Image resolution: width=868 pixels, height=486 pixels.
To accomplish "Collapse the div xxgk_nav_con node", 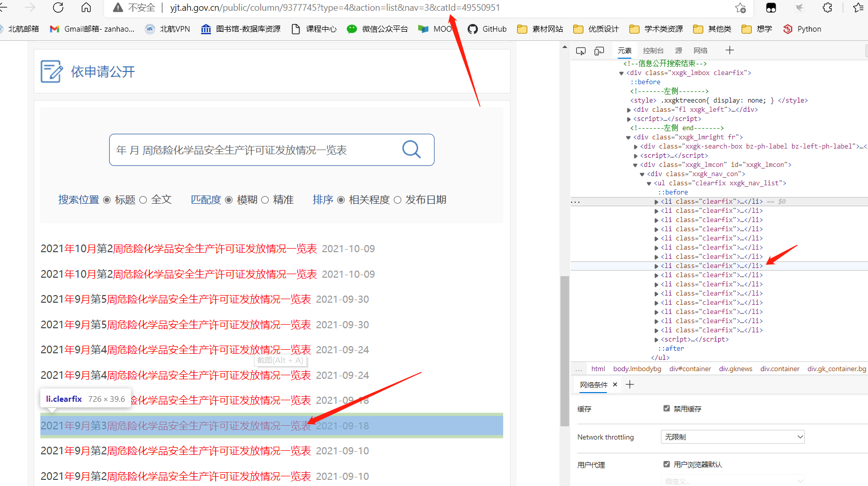I will click(x=643, y=174).
